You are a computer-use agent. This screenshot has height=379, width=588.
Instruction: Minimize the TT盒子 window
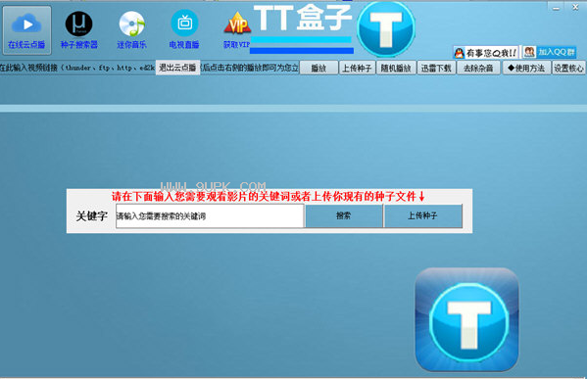(x=556, y=8)
